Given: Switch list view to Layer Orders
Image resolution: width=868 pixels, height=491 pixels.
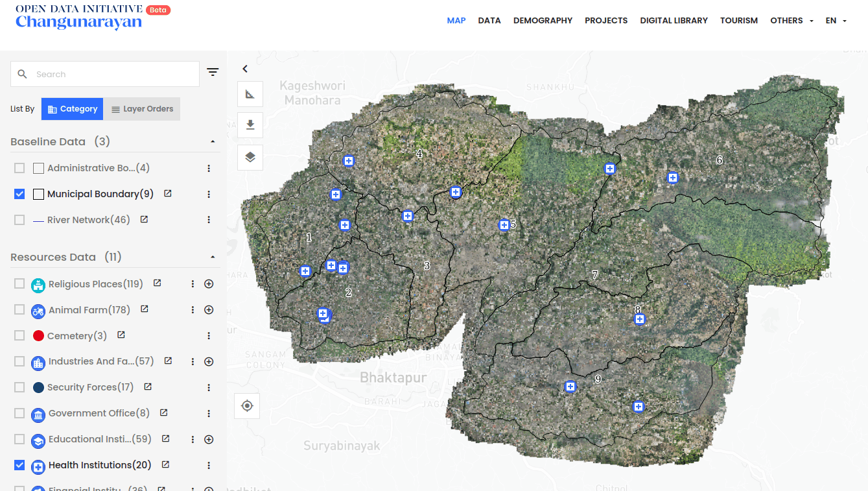Looking at the screenshot, I should [x=142, y=109].
